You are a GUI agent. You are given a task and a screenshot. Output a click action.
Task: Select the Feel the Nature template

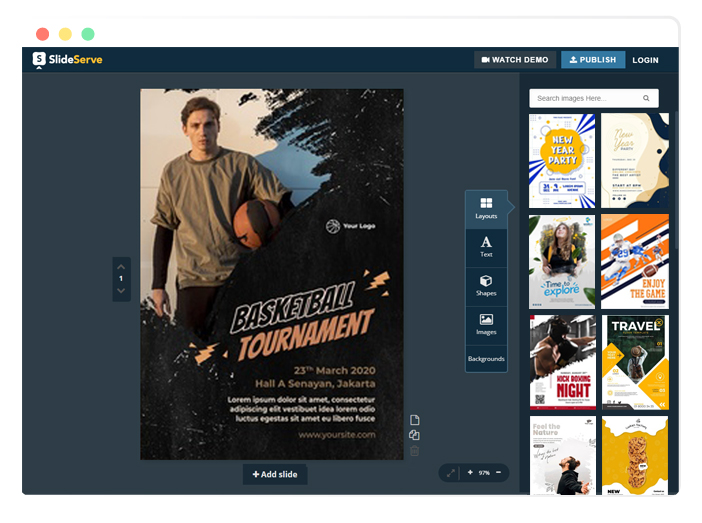click(563, 455)
